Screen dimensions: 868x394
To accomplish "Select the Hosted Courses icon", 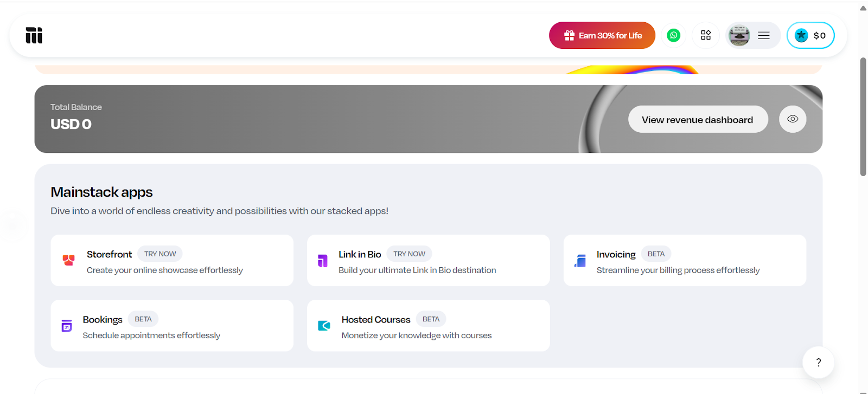I will (323, 325).
